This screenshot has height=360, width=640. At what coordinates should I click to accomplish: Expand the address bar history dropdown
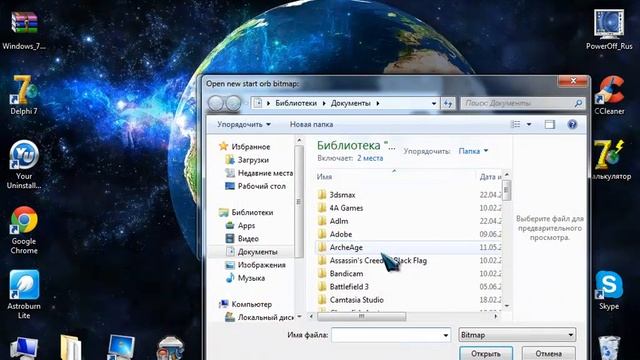tap(433, 103)
